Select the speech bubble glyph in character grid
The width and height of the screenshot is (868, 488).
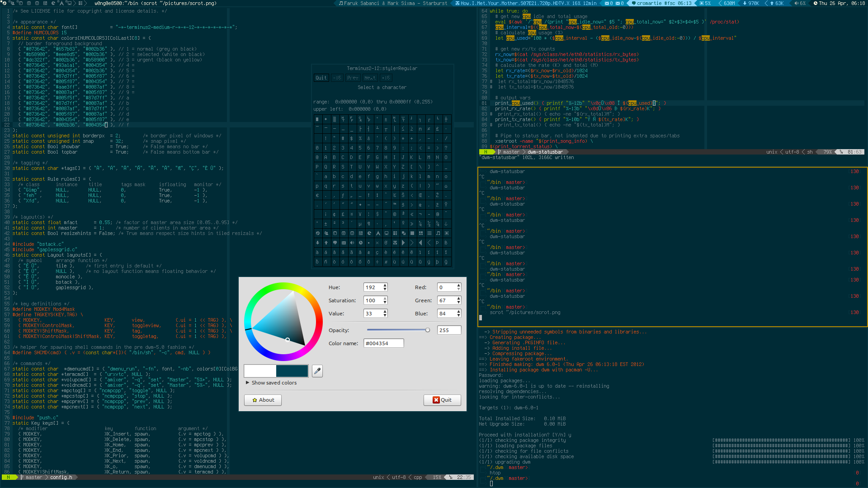coord(335,243)
